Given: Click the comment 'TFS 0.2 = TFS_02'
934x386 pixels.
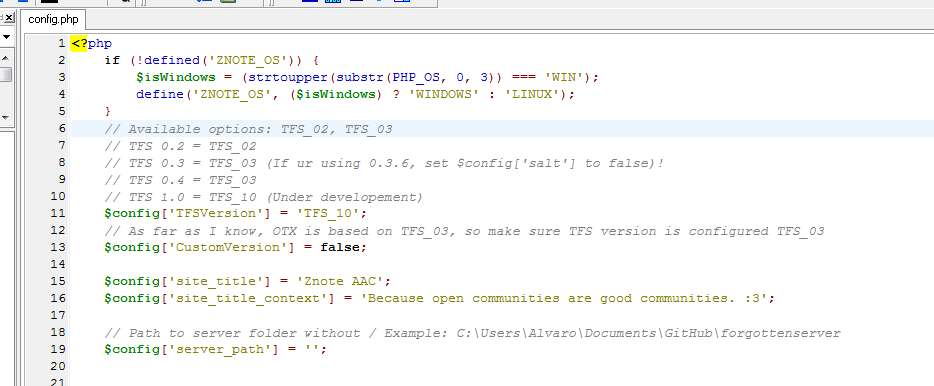Looking at the screenshot, I should click(180, 146).
